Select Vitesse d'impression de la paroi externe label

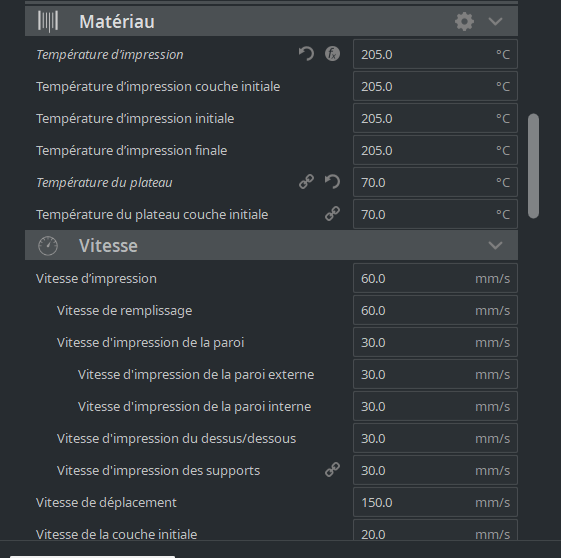click(x=196, y=375)
